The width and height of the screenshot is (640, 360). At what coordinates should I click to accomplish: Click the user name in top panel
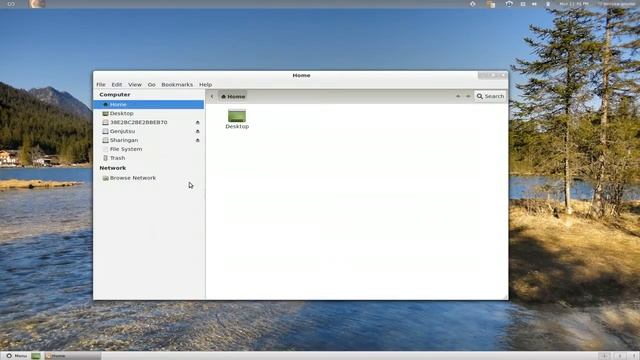pos(617,4)
